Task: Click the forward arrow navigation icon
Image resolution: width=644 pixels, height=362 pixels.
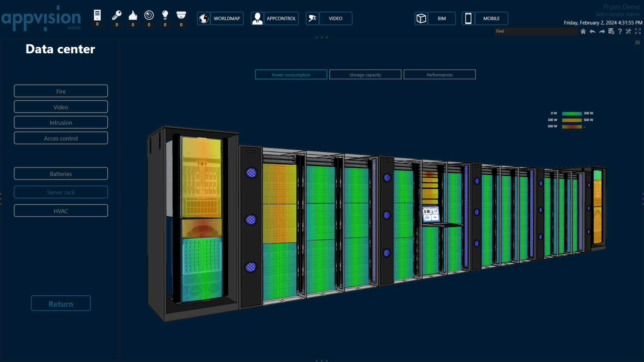Action: click(602, 31)
